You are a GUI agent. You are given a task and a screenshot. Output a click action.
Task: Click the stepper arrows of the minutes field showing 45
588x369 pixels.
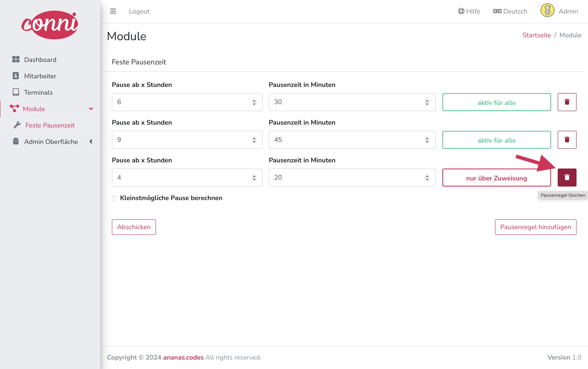coord(427,140)
